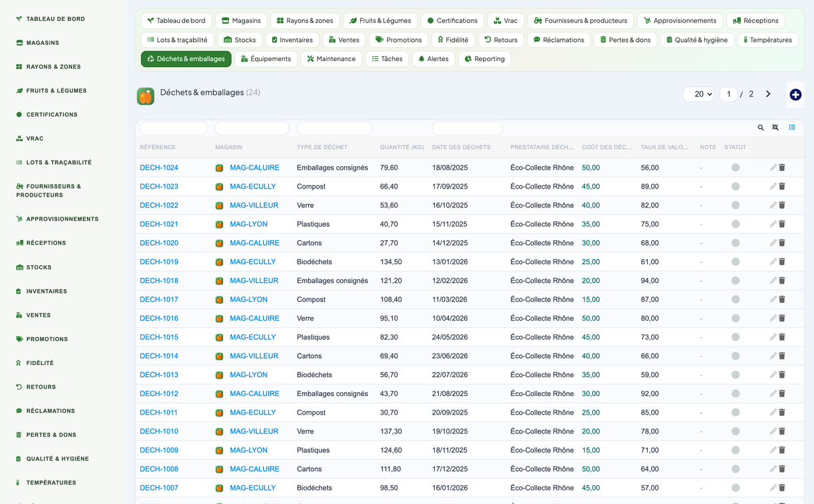Click the search magnifier icon above table
This screenshot has height=504, width=814.
point(761,128)
